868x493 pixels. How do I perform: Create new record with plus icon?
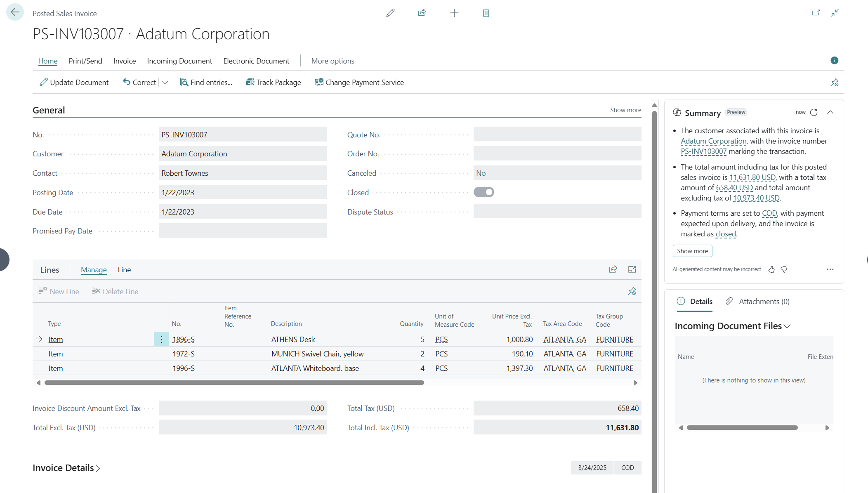(454, 13)
